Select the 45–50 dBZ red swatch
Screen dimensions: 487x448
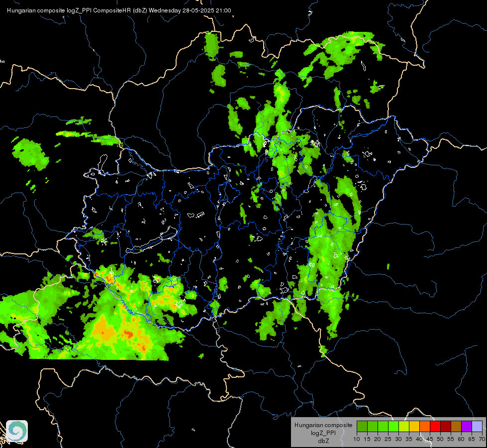coord(435,426)
